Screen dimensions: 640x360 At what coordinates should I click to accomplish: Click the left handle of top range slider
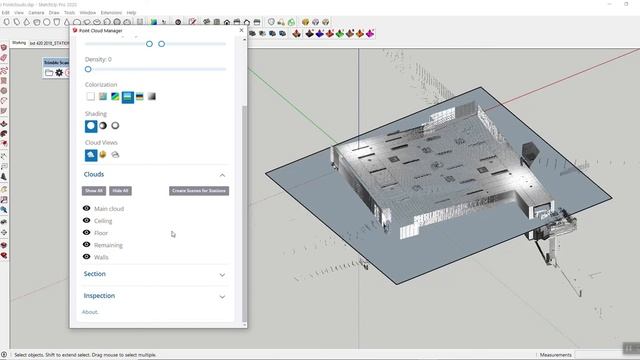pyautogui.click(x=149, y=44)
